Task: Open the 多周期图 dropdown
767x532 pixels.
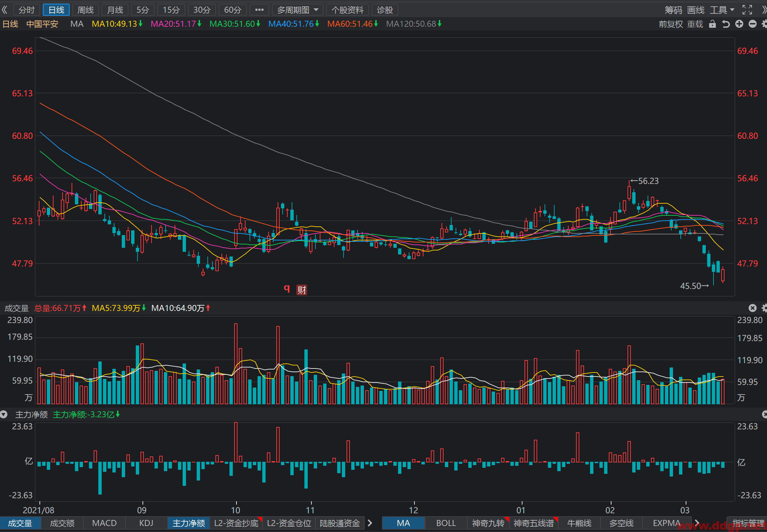Action: point(297,10)
